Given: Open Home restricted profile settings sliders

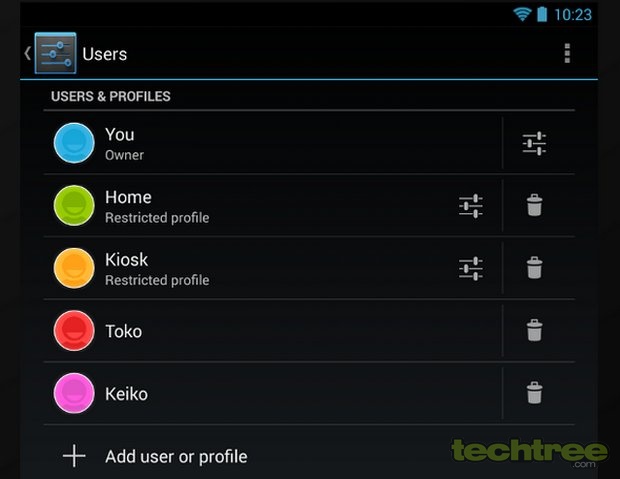Looking at the screenshot, I should pyautogui.click(x=471, y=206).
